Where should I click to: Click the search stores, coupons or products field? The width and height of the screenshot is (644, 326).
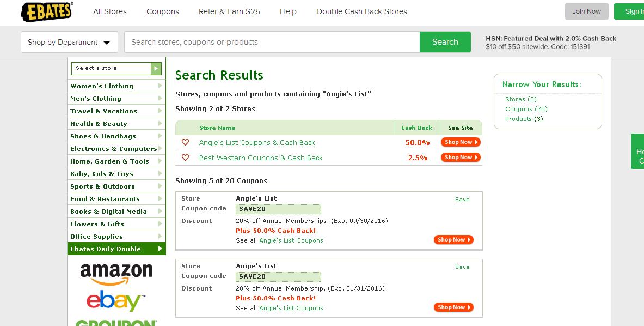tap(272, 42)
